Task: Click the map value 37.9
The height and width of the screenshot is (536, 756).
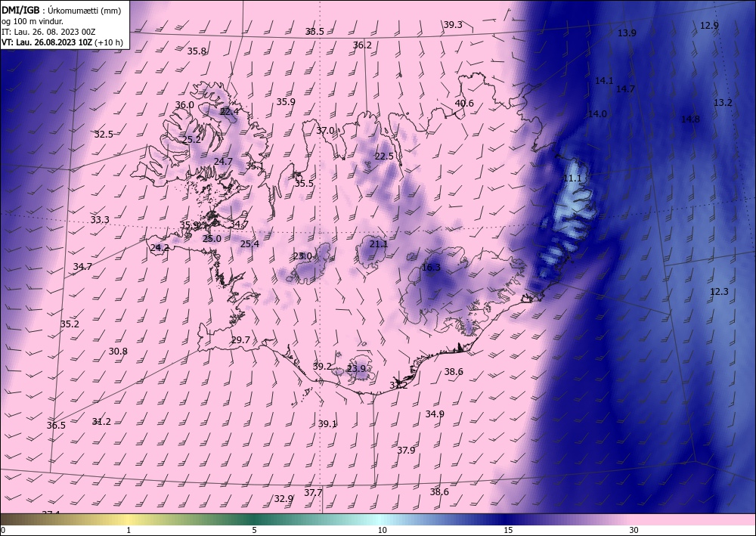Action: [406, 451]
